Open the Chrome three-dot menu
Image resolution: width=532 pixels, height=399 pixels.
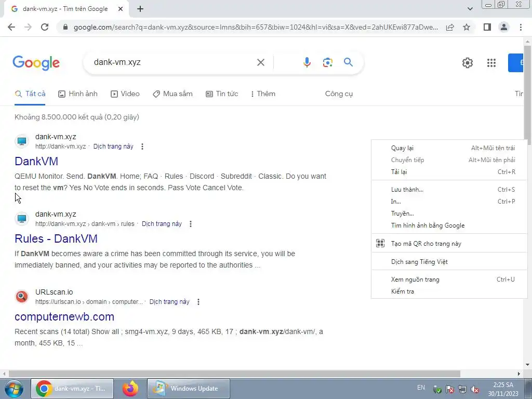pos(521,27)
